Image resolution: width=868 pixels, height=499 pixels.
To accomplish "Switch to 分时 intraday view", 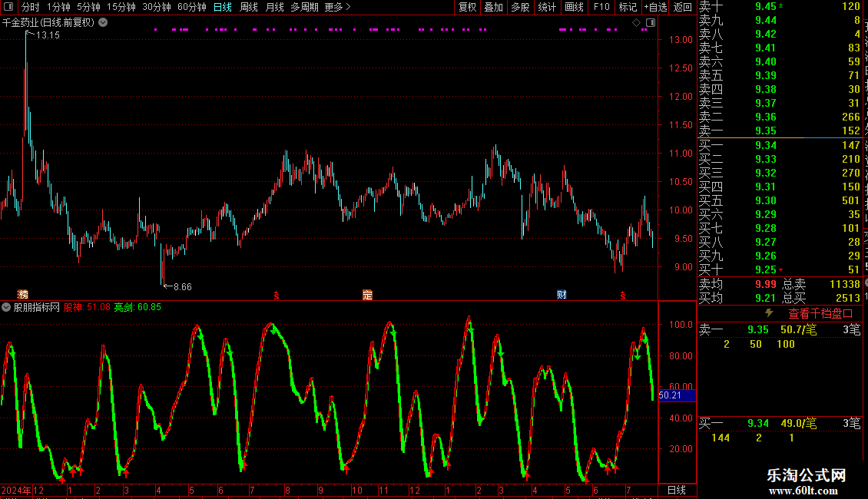I will point(31,7).
